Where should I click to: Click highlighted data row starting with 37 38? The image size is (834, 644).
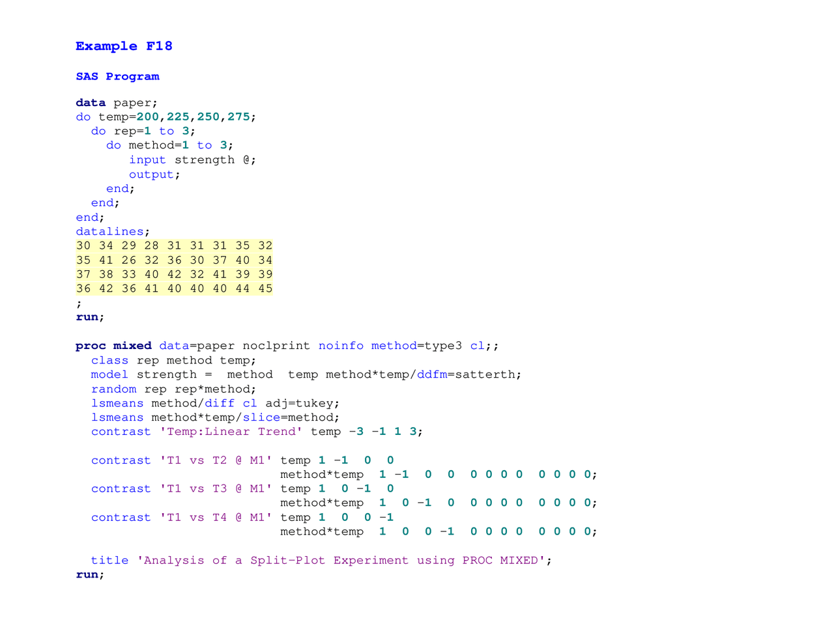click(x=174, y=275)
